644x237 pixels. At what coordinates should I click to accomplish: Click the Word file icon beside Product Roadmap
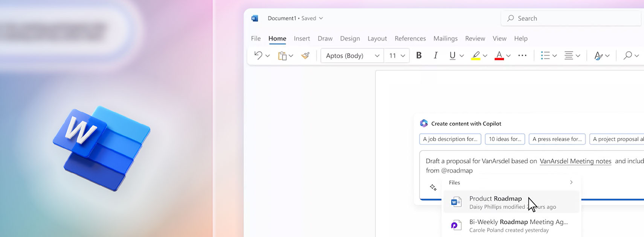(456, 202)
